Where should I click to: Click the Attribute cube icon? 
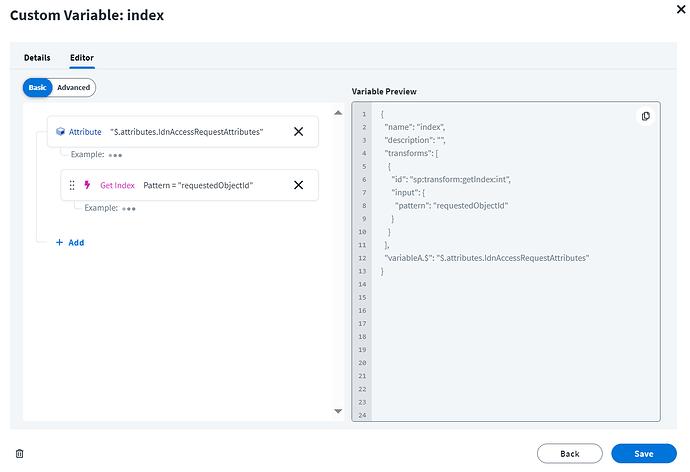click(x=60, y=132)
